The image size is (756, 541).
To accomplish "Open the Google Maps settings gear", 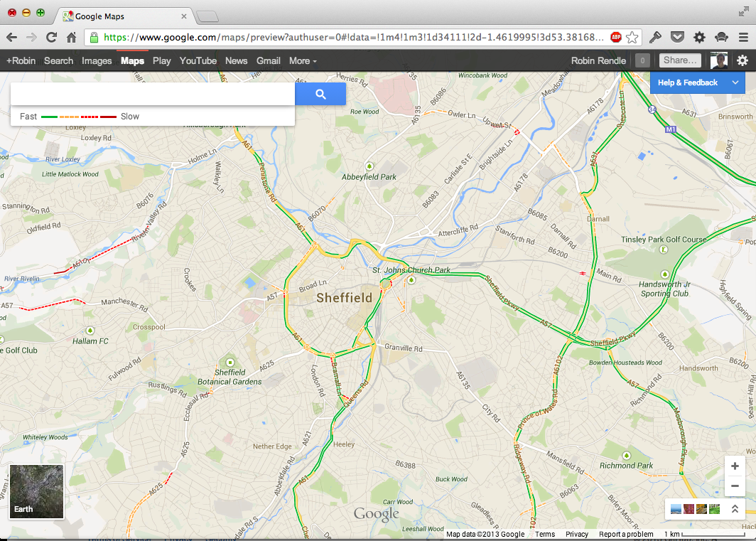I will (742, 61).
